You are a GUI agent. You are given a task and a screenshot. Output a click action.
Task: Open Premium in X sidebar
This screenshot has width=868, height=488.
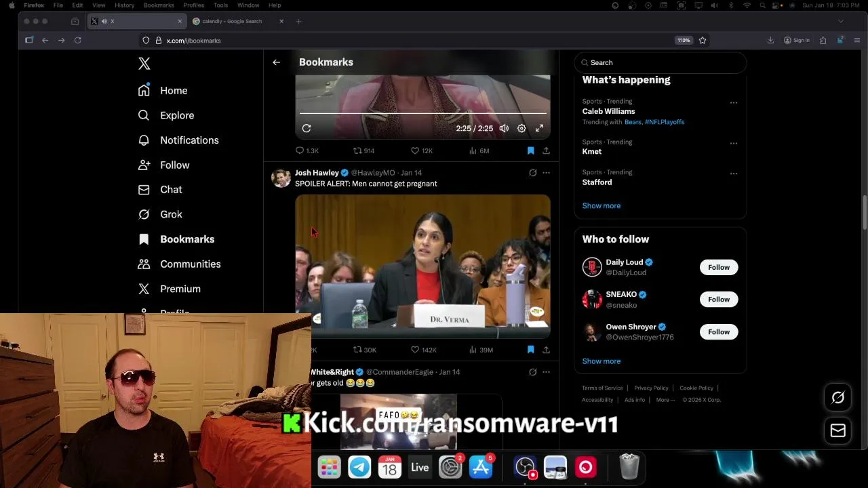[x=170, y=289]
